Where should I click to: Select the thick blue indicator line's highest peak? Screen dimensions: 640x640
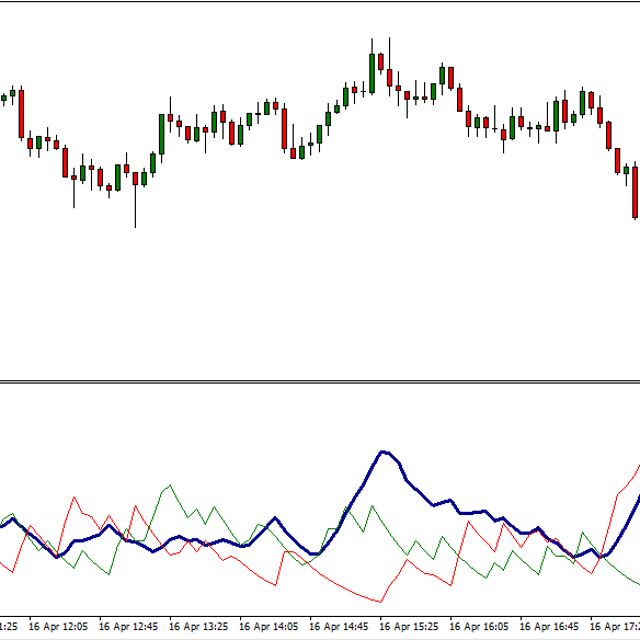tap(382, 452)
